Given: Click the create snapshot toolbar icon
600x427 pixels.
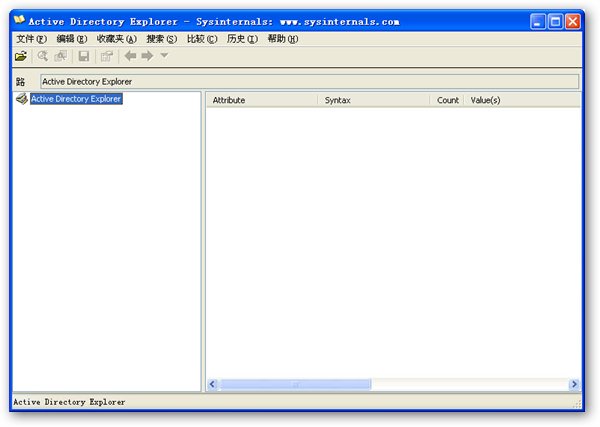Looking at the screenshot, I should (x=61, y=56).
